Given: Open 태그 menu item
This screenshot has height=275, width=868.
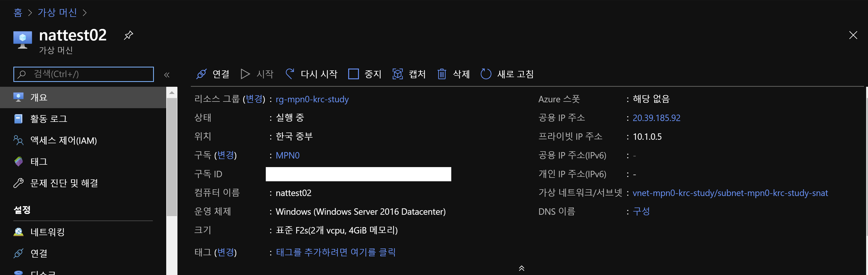Looking at the screenshot, I should (x=83, y=161).
